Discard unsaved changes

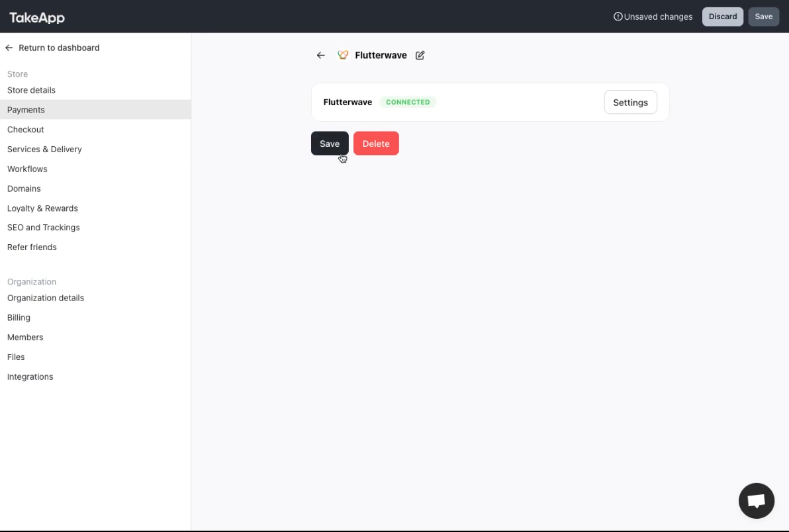coord(723,17)
